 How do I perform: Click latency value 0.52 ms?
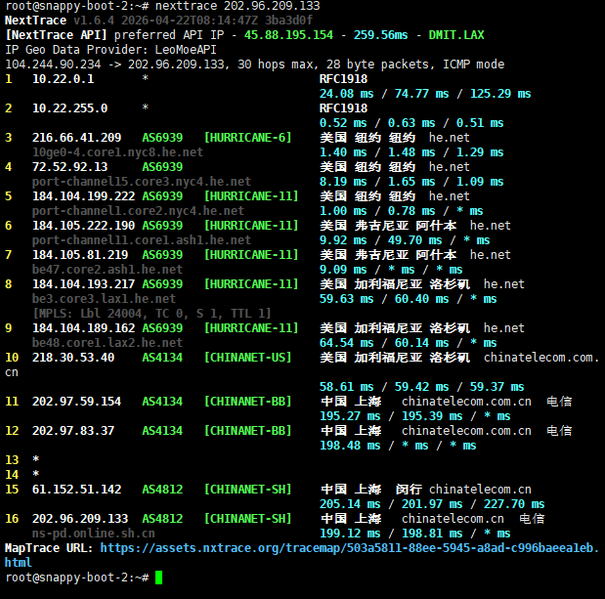[x=343, y=123]
